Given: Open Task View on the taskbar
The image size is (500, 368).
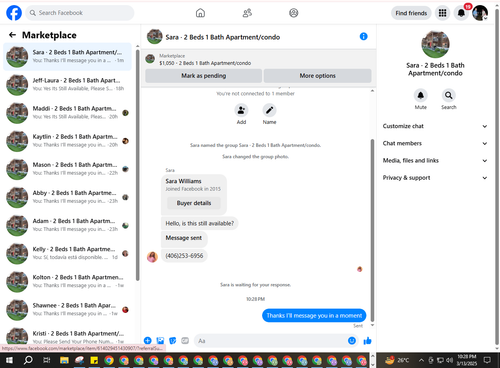Looking at the screenshot, I should pyautogui.click(x=47, y=360).
